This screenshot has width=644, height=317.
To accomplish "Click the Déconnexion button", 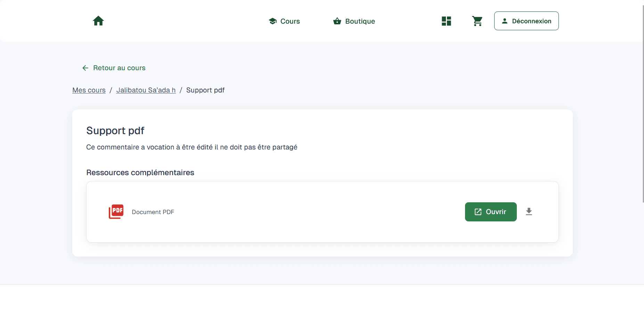I will tap(526, 21).
